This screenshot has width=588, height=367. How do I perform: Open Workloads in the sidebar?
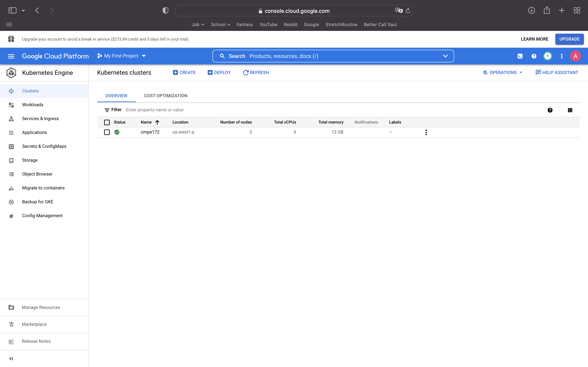click(x=32, y=105)
